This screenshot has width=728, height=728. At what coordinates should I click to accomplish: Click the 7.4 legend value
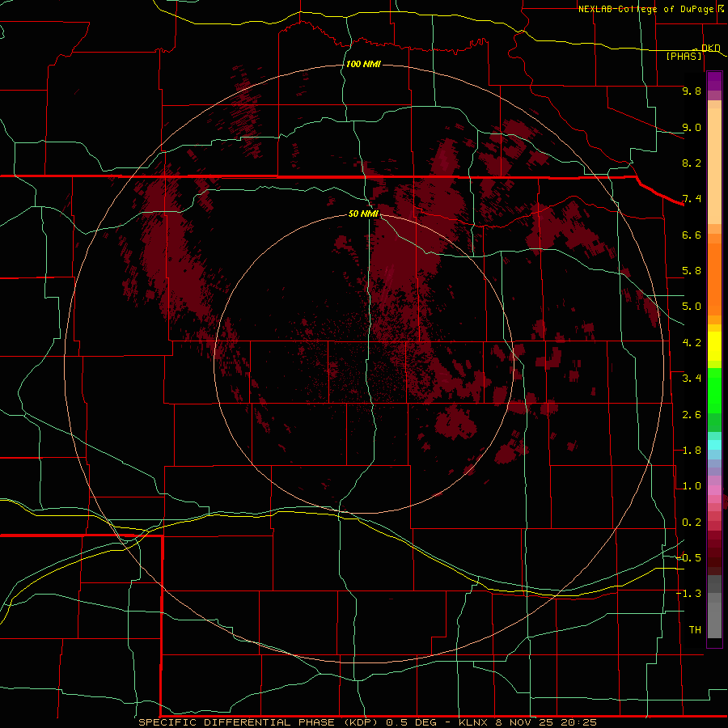(x=692, y=199)
